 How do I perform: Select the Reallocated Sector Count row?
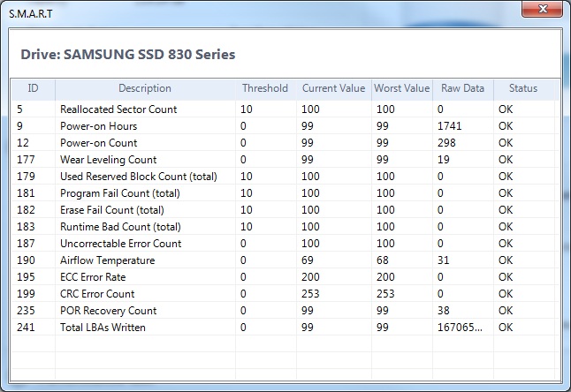point(285,109)
